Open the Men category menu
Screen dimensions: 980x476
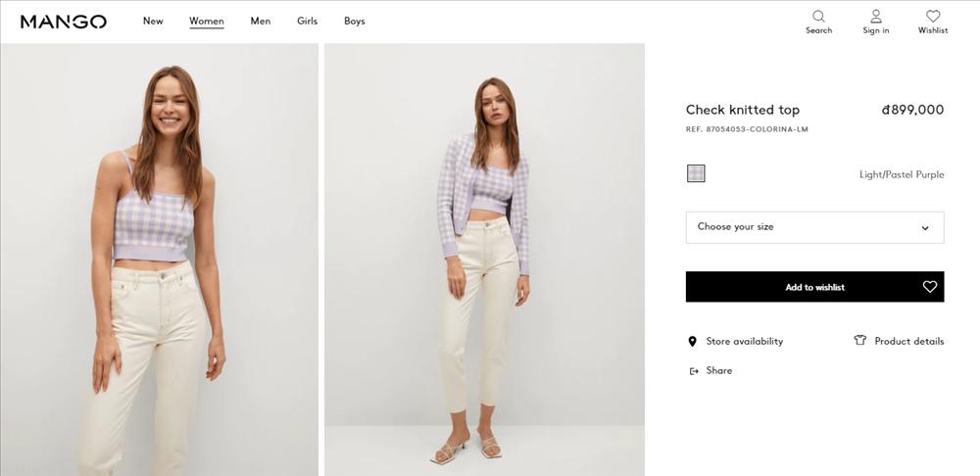point(261,22)
